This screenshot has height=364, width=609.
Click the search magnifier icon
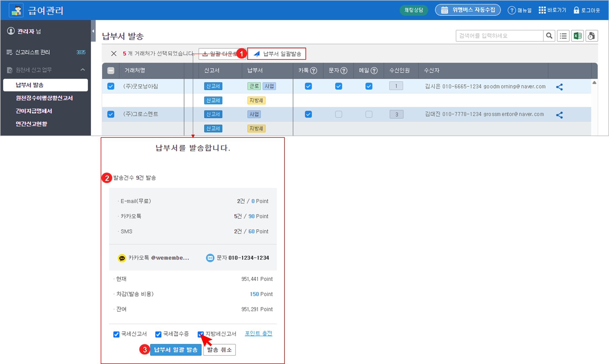pos(549,36)
